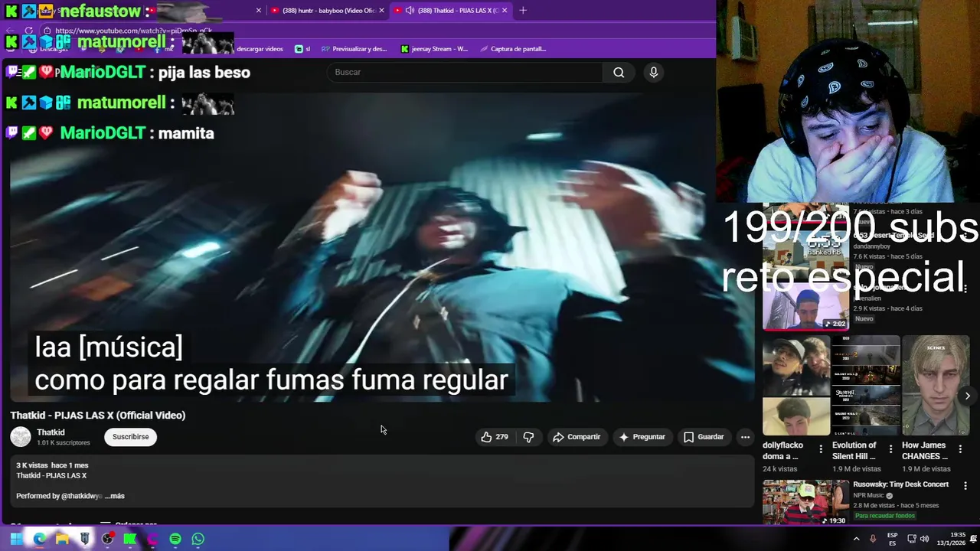Open the green Kick app in taskbar
Screen dimensions: 980x551
click(x=130, y=539)
